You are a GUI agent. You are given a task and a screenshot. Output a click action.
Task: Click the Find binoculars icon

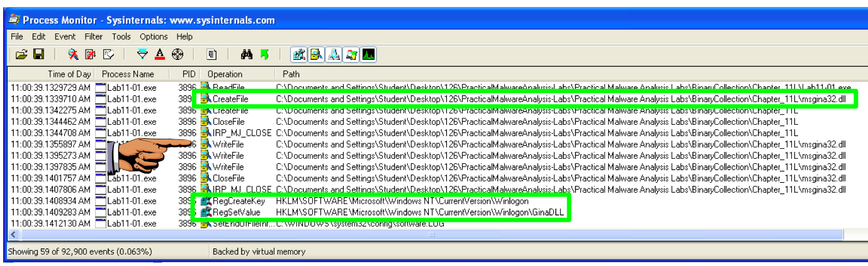[x=247, y=55]
